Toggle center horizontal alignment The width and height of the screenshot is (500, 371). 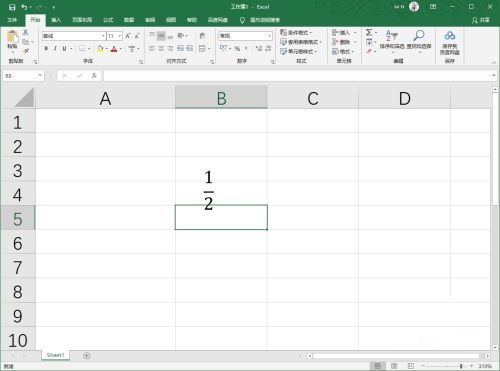(x=161, y=49)
